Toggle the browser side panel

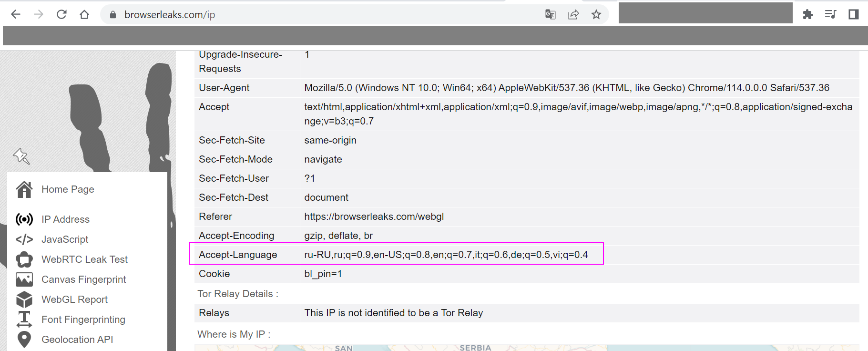(853, 14)
